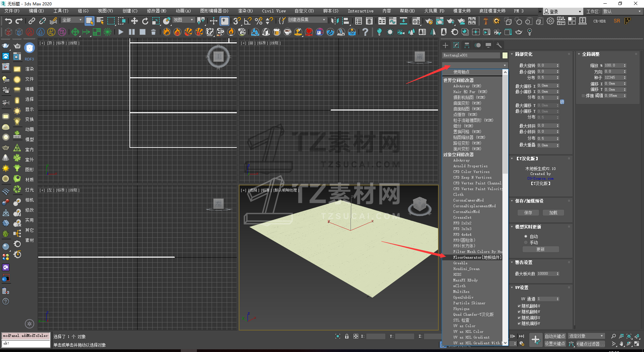Open Select by Name list
Viewport: 644px width, 352px height.
(x=100, y=21)
